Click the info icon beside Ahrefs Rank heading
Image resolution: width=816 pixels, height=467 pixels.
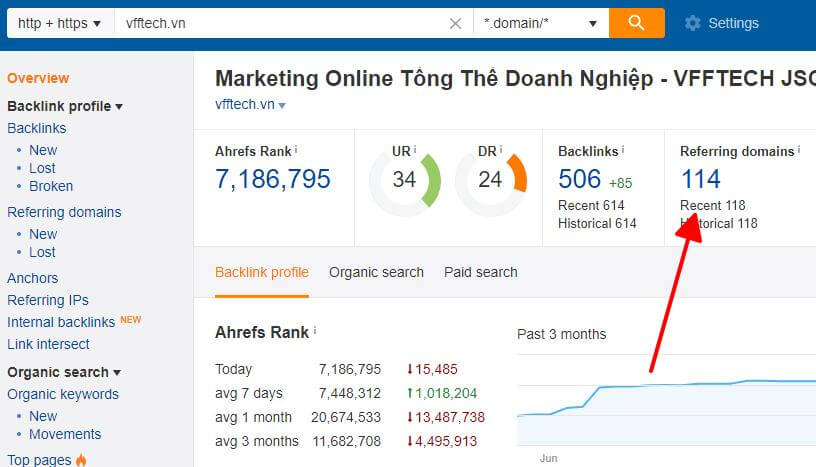[x=296, y=150]
